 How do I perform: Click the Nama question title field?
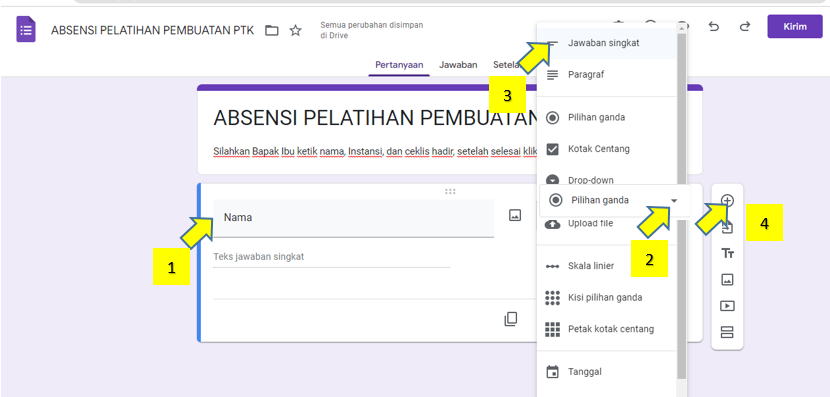[354, 218]
